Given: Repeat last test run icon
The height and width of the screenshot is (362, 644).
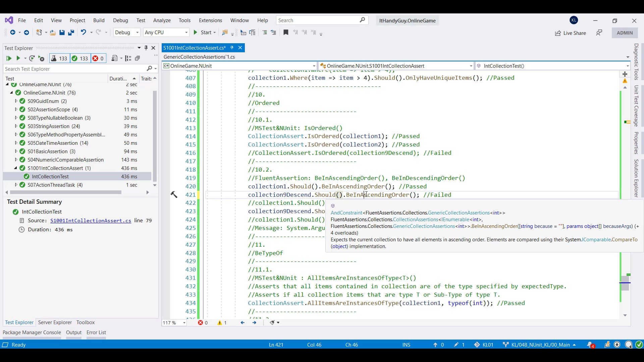Looking at the screenshot, I should [32, 58].
